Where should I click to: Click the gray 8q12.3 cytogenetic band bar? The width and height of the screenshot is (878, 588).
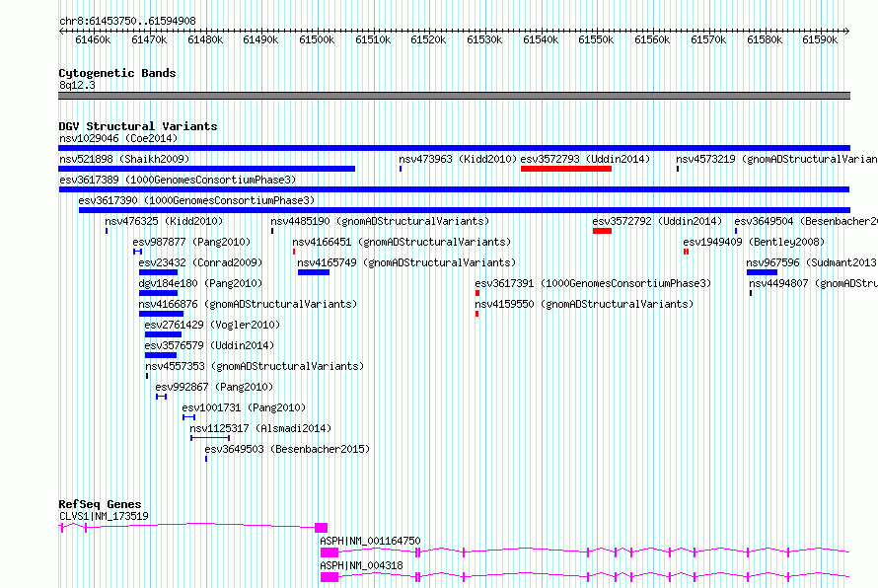(454, 96)
